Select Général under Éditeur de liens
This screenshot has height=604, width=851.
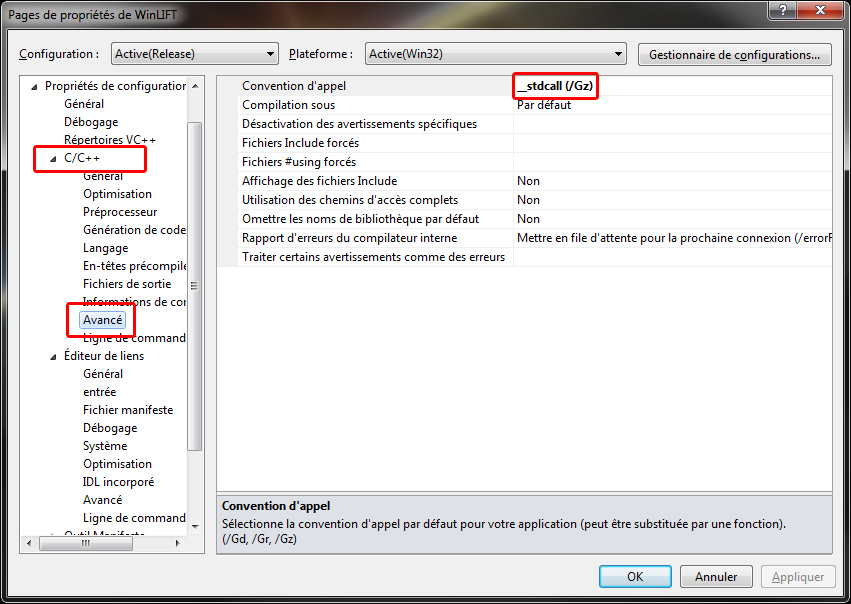[x=103, y=374]
